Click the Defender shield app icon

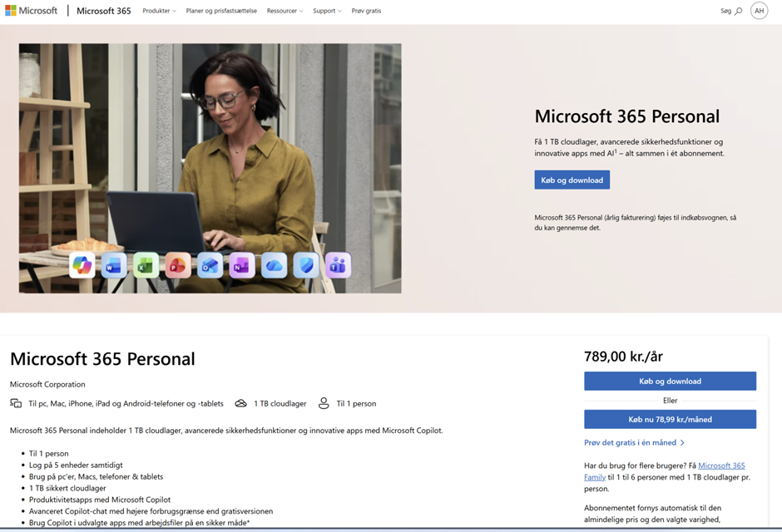(x=306, y=265)
